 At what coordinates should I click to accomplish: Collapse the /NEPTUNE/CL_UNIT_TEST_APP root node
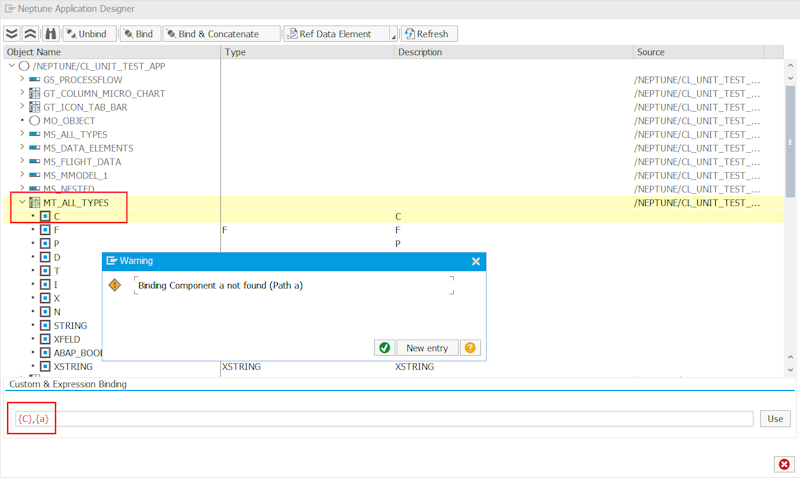11,66
